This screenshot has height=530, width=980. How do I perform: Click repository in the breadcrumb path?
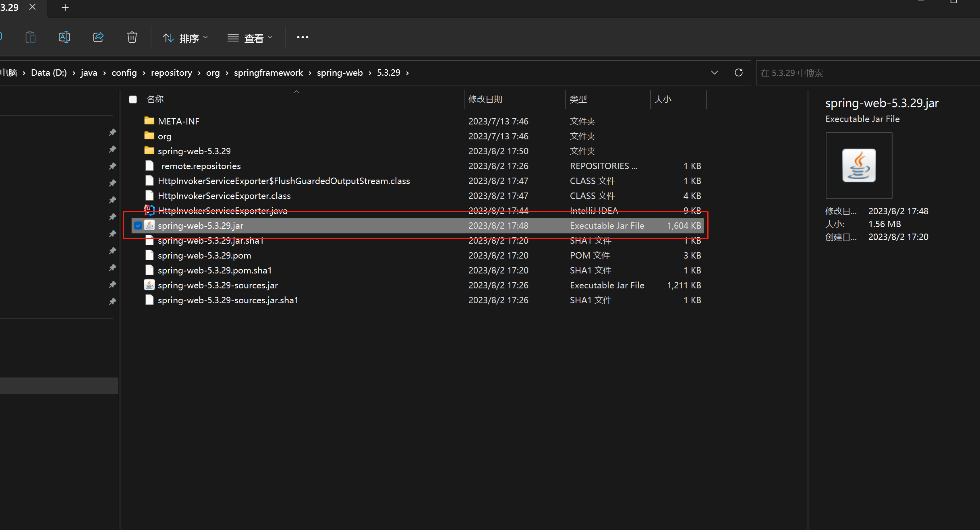click(x=171, y=72)
